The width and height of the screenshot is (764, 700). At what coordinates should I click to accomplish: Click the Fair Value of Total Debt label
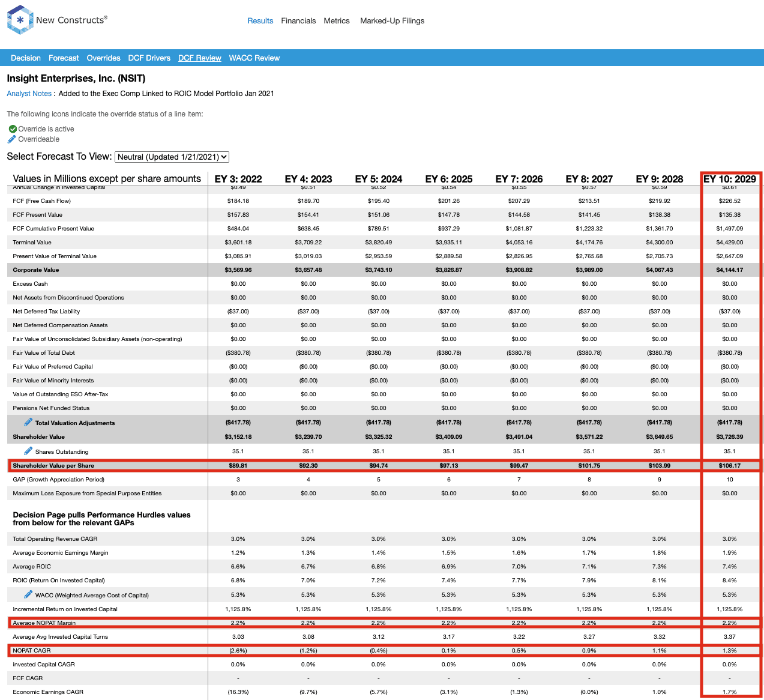(x=44, y=353)
